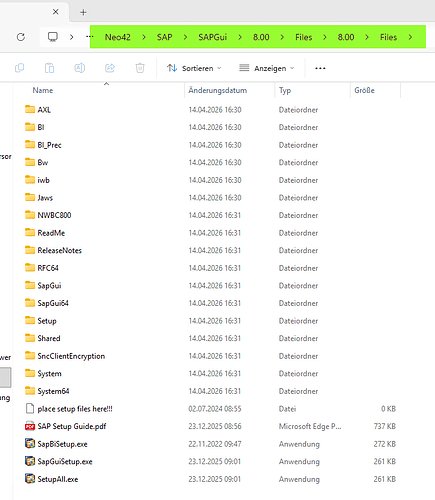Viewport: 435px width, 500px height.
Task: Select the SAP Setup Guide.pdf file
Action: pyautogui.click(x=72, y=426)
